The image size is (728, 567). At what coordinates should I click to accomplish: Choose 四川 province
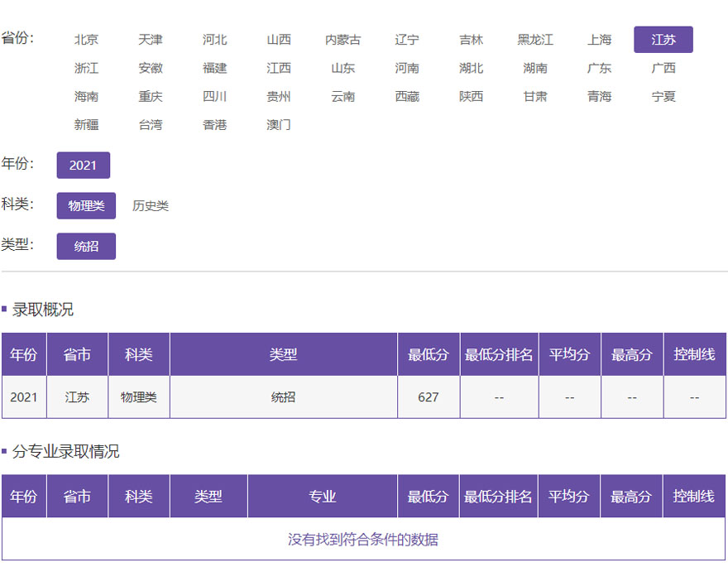pyautogui.click(x=214, y=96)
